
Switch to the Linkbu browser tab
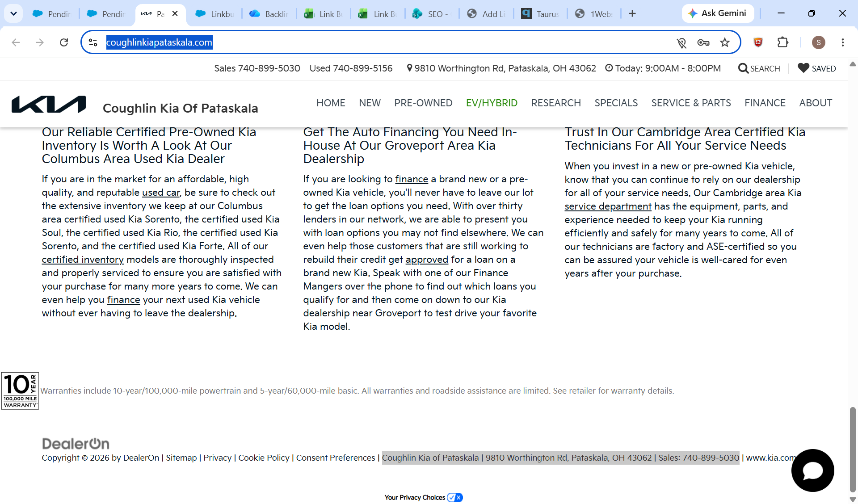click(215, 14)
